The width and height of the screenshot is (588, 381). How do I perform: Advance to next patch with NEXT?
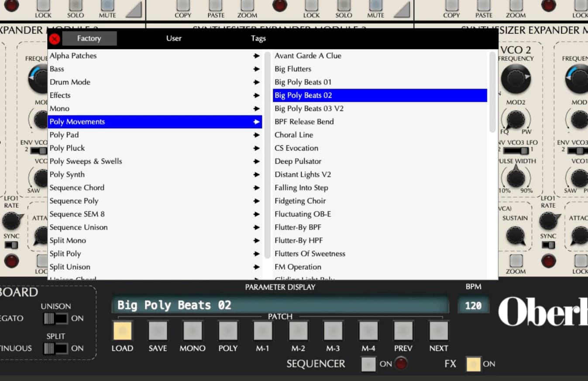[439, 331]
